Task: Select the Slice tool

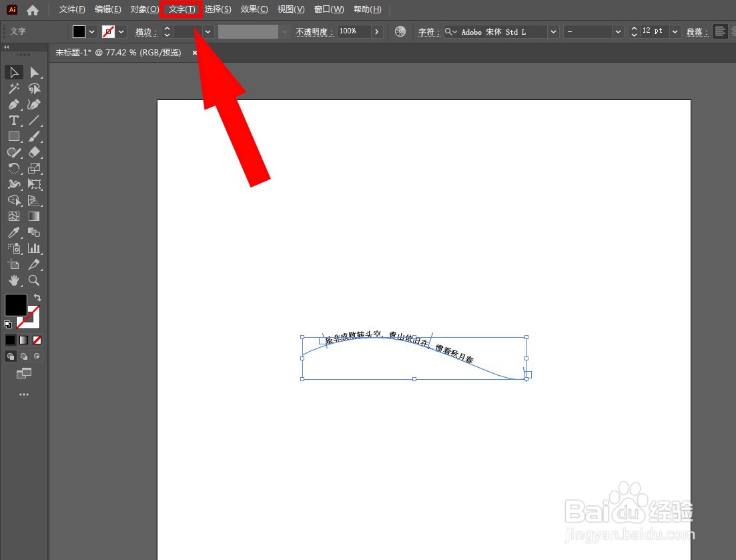Action: click(x=34, y=264)
